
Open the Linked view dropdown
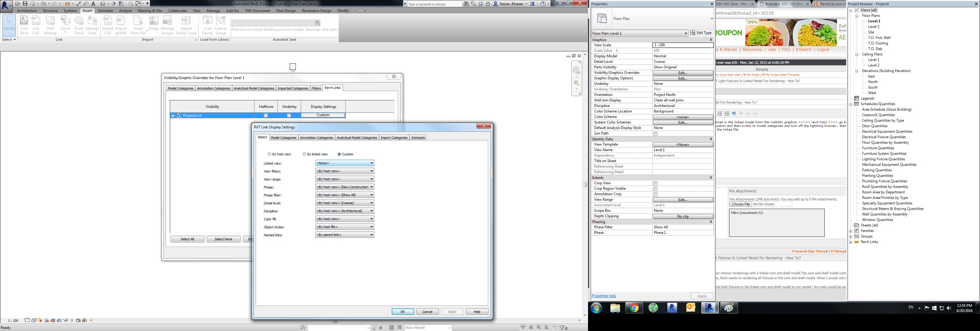[x=344, y=163]
